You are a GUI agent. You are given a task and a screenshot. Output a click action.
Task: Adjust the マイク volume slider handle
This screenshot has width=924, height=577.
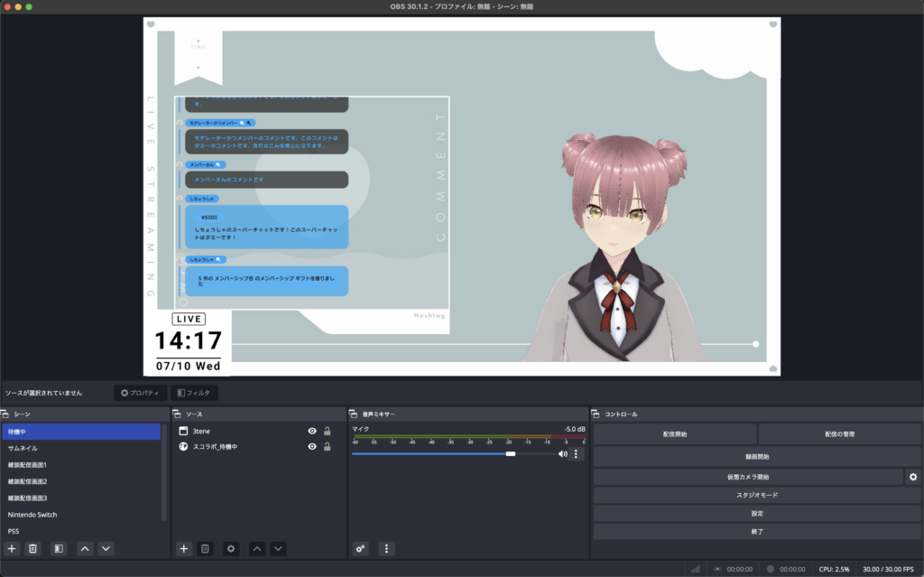(511, 454)
